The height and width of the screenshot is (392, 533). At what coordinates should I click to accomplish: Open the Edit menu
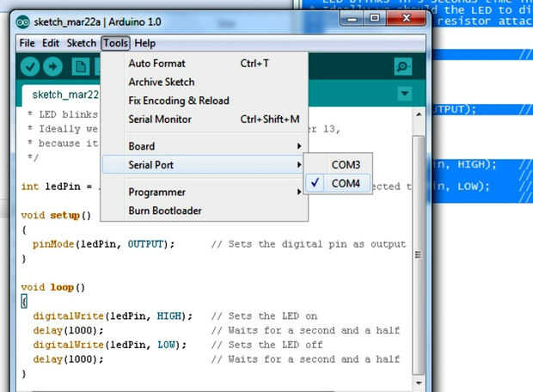point(51,43)
